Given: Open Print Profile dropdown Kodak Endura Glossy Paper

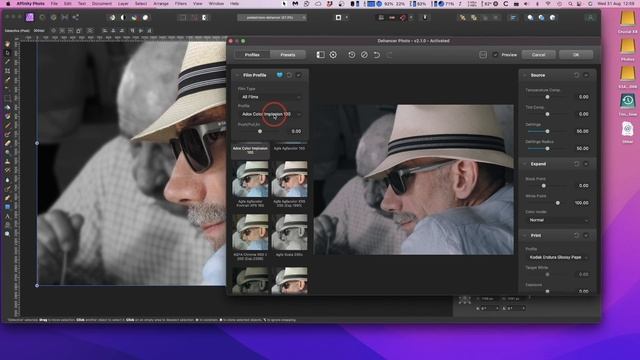Looking at the screenshot, I should pyautogui.click(x=558, y=258).
